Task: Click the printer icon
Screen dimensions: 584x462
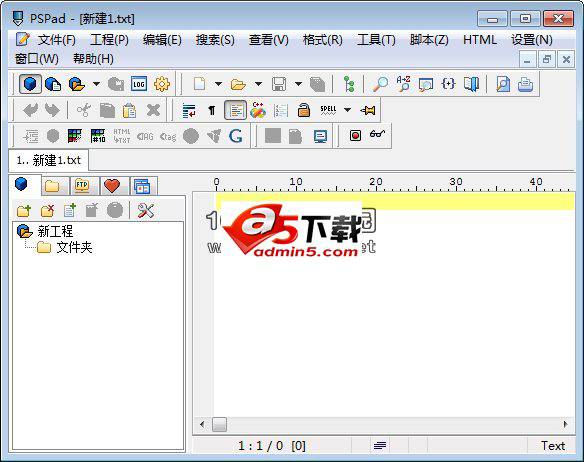Action: (526, 84)
